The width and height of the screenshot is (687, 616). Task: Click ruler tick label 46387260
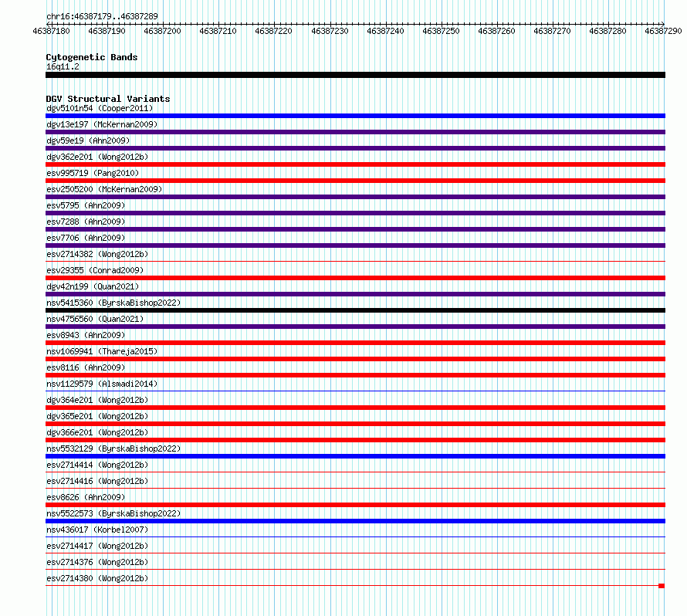[497, 31]
